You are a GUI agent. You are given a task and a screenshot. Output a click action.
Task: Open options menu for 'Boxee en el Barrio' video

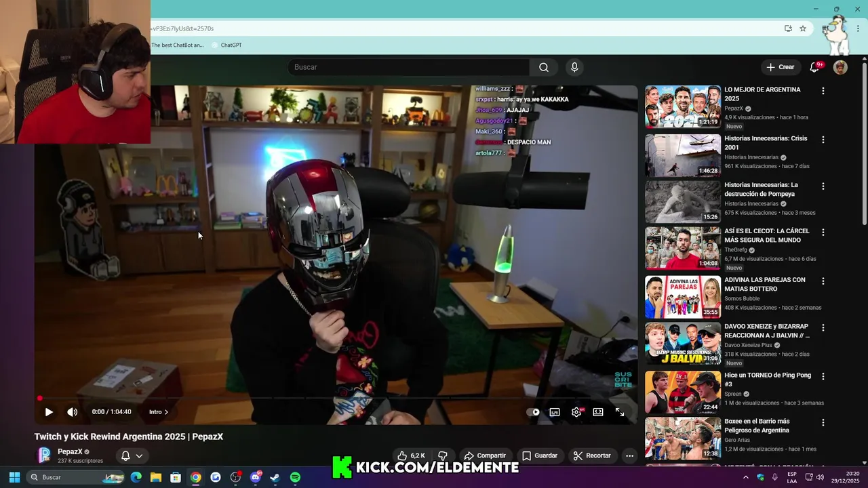823,422
